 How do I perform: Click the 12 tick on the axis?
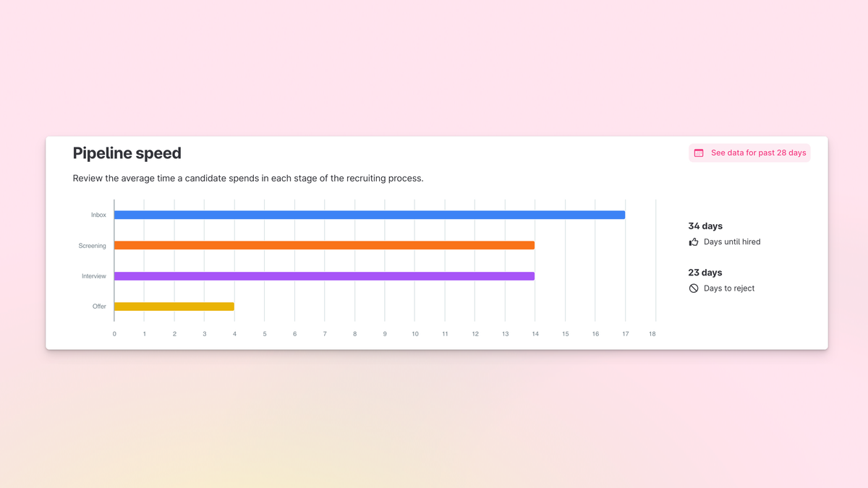pos(475,334)
